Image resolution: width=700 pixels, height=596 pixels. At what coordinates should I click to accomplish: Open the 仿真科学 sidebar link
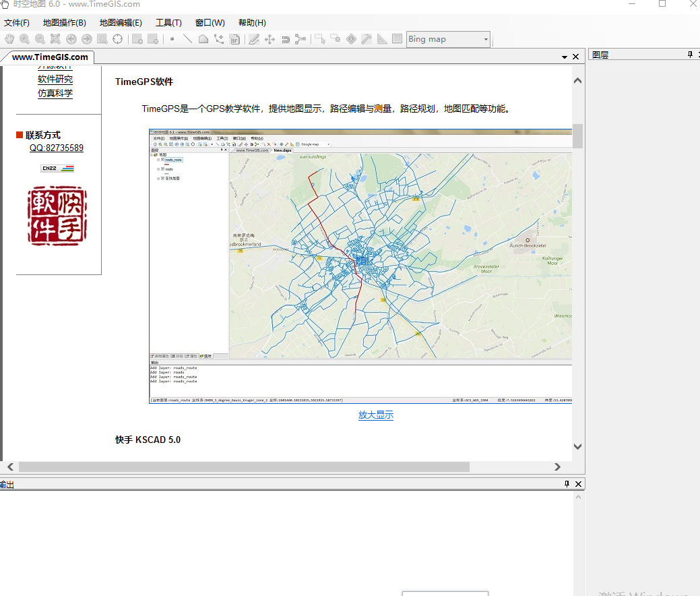[55, 93]
